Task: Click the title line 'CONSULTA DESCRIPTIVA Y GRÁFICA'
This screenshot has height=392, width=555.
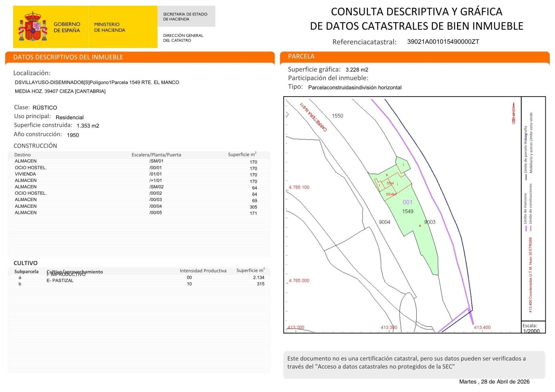Action: click(417, 12)
